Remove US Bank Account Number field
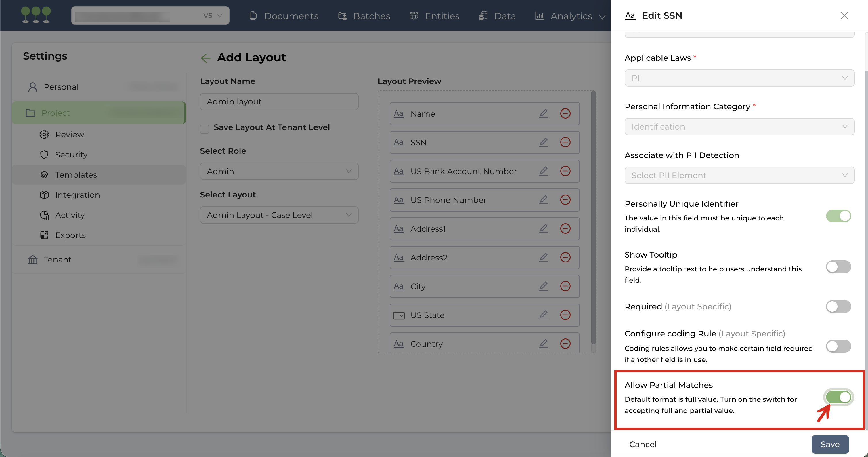This screenshot has height=457, width=868. tap(565, 171)
